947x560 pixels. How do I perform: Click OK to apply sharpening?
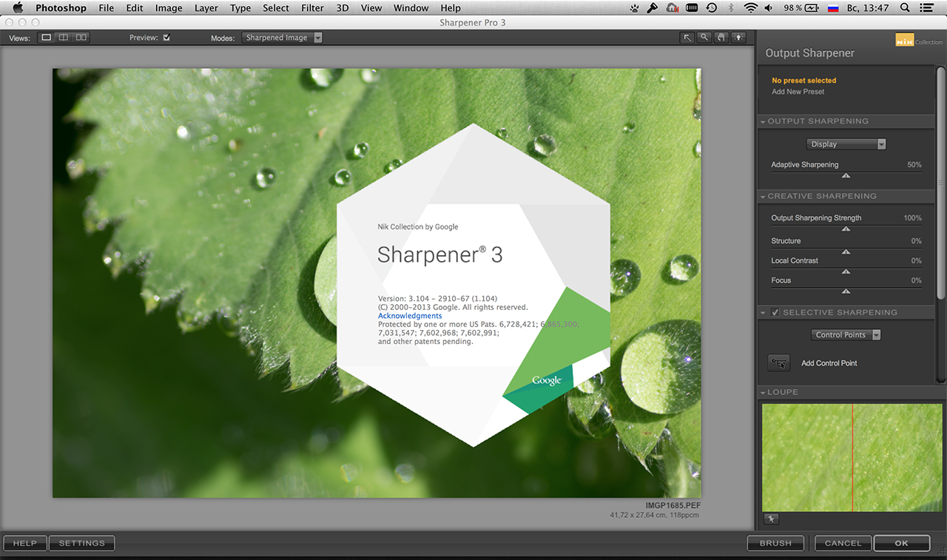point(901,543)
